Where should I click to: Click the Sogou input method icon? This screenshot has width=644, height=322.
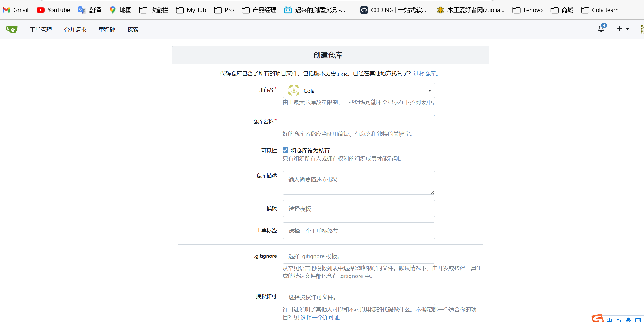click(x=597, y=318)
